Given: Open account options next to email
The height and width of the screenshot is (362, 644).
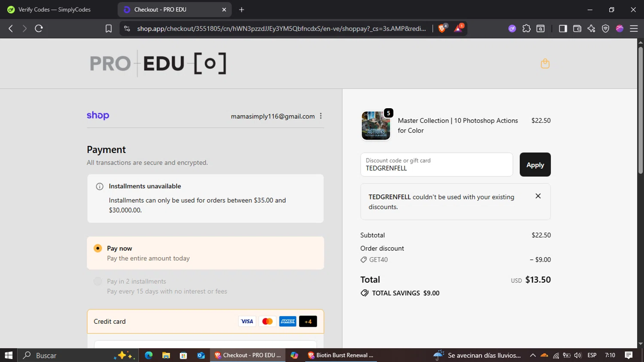Looking at the screenshot, I should pos(321,116).
